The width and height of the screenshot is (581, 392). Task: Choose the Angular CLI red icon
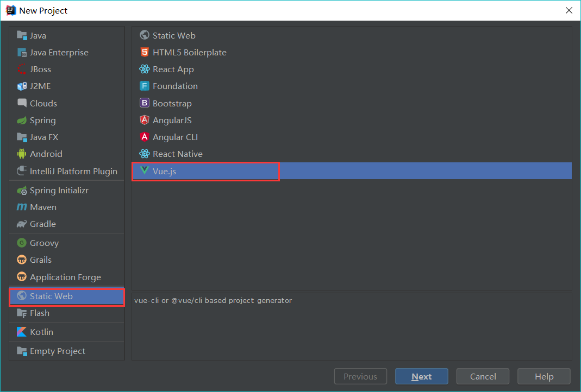click(x=145, y=137)
